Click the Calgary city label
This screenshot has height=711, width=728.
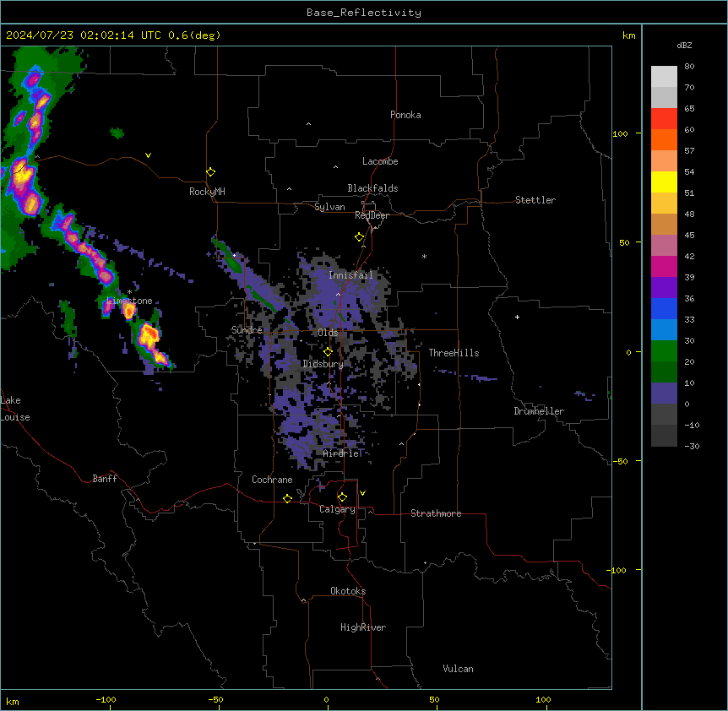tap(337, 509)
